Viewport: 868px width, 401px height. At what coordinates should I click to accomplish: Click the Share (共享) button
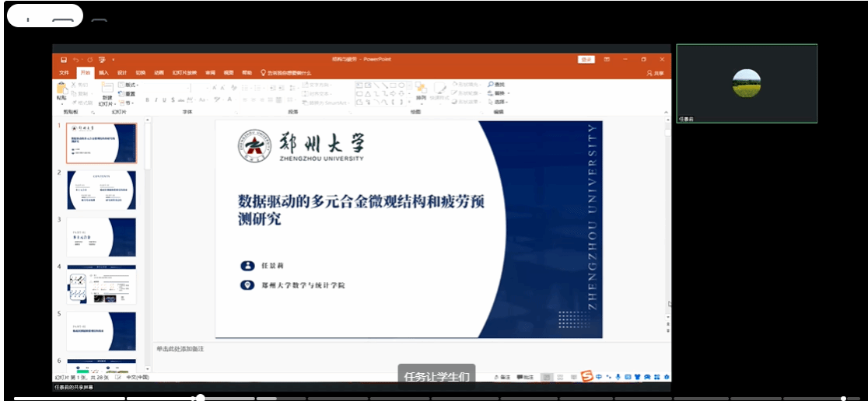[656, 73]
